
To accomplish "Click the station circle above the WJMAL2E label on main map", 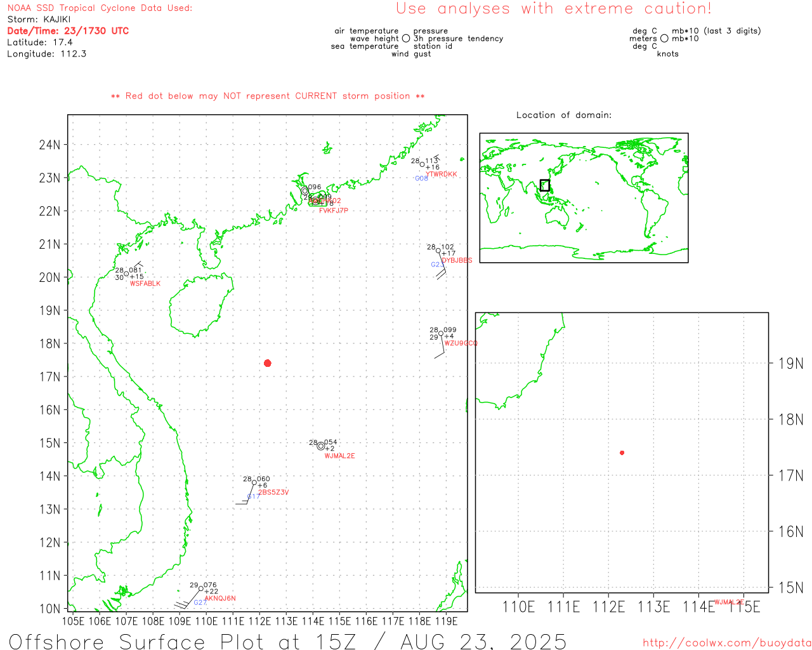I will [x=321, y=446].
